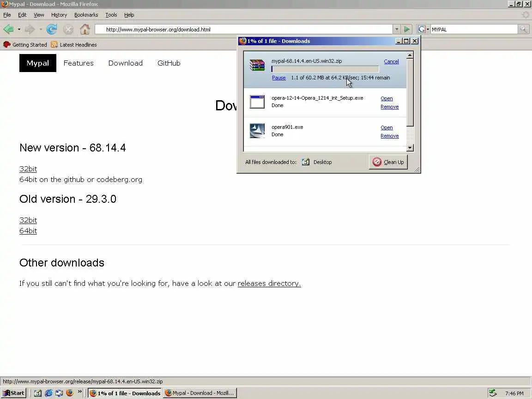
Task: Click the taskbar clock showing 7:46 PM
Action: tap(514, 393)
